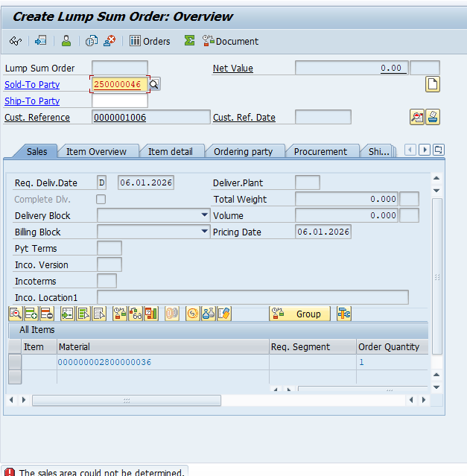
Task: Toggle the Complete Dlv. checkbox
Action: coord(101,199)
